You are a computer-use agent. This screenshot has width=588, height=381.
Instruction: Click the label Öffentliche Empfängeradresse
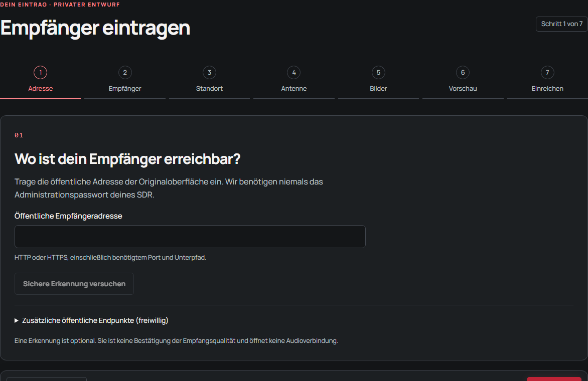pos(68,216)
